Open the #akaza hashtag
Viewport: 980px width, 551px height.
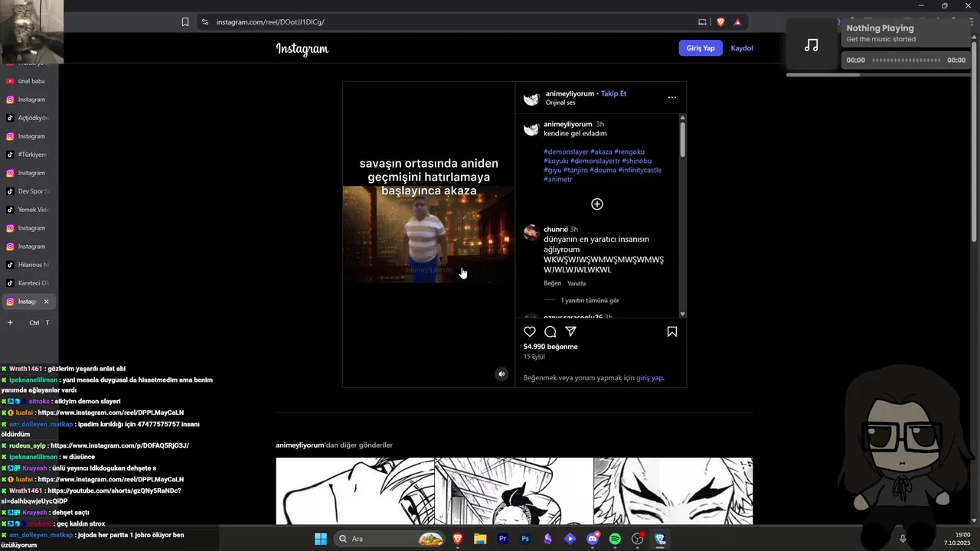[601, 152]
